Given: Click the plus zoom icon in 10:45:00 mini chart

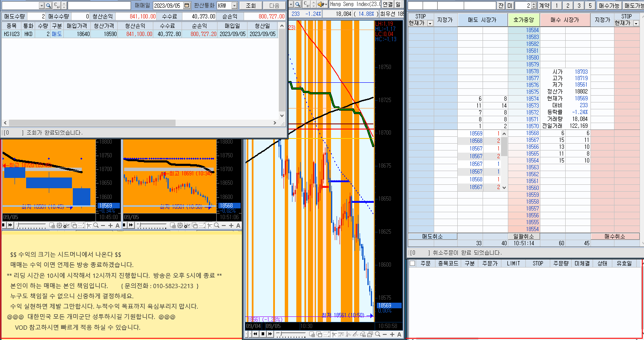Looking at the screenshot, I should 110,226.
